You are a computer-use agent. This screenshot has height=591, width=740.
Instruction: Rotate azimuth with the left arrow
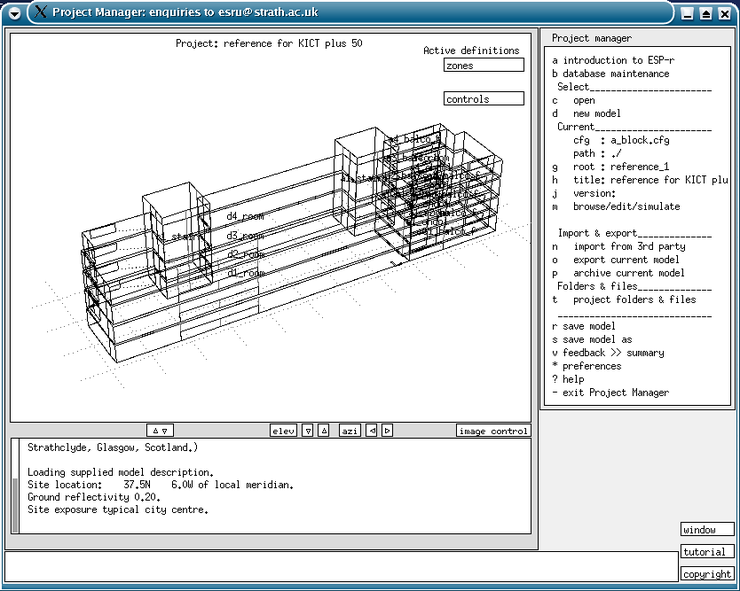372,431
